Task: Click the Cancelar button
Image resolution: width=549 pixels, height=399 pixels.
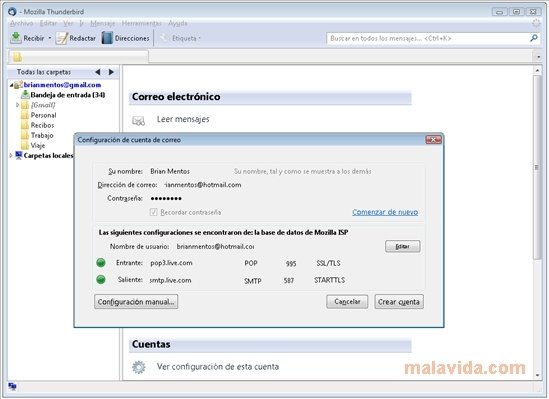Action: (x=347, y=302)
